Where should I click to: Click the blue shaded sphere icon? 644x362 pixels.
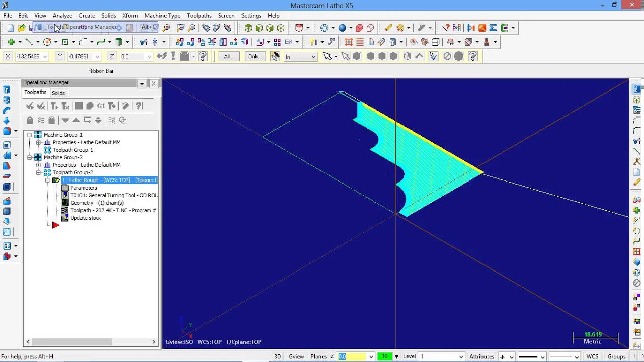(x=342, y=28)
